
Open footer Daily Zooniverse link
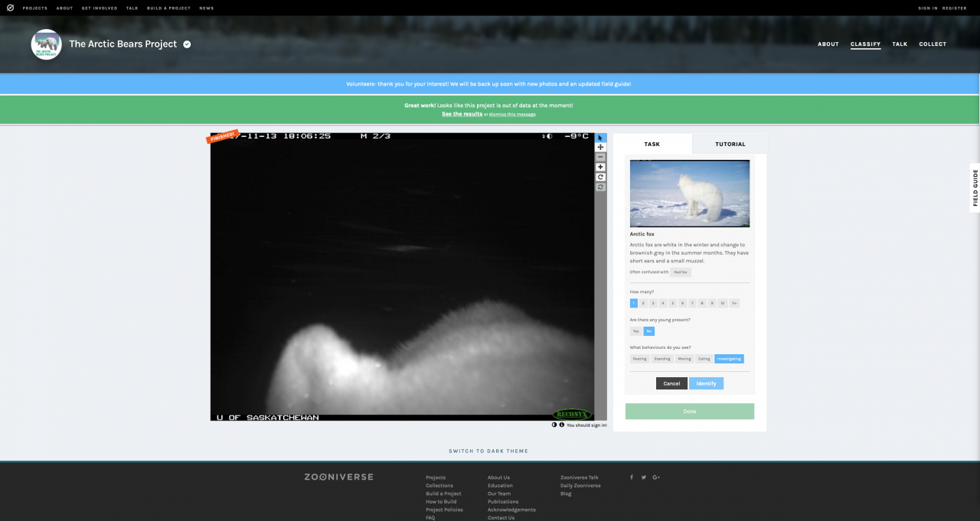pyautogui.click(x=580, y=486)
